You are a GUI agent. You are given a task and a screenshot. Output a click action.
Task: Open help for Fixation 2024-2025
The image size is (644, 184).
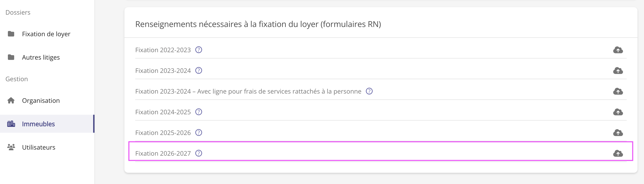click(x=198, y=112)
